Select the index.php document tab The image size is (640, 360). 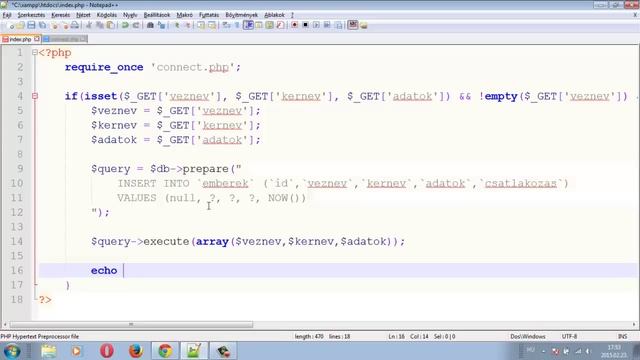20,39
